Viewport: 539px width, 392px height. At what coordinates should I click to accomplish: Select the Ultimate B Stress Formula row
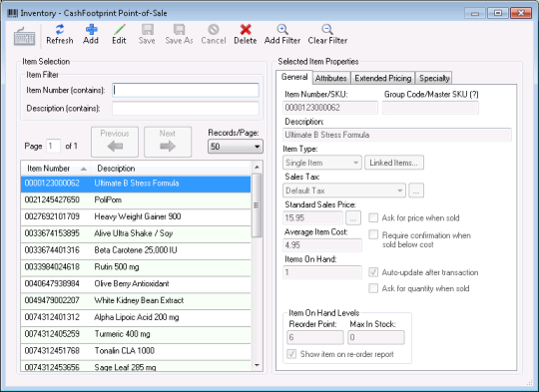pos(136,184)
